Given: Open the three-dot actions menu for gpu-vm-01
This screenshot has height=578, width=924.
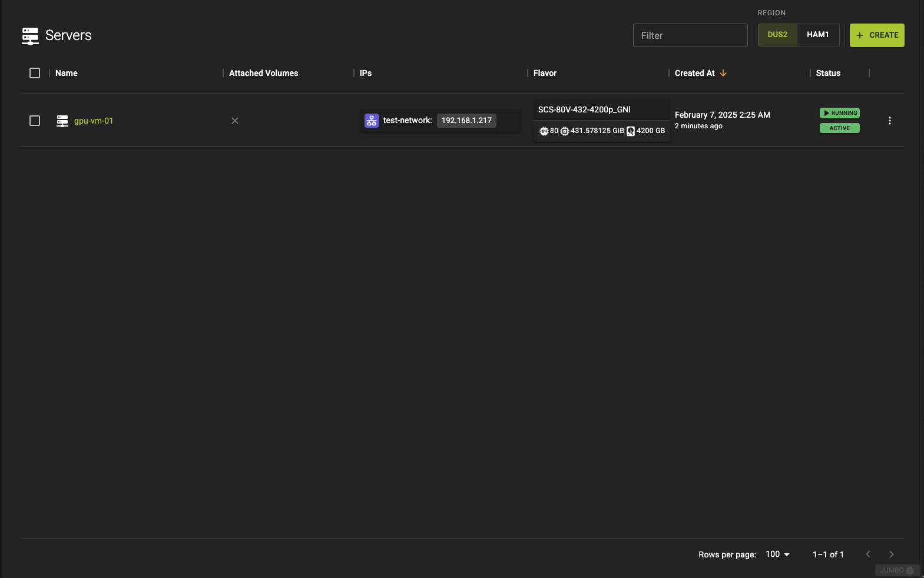Looking at the screenshot, I should [890, 121].
